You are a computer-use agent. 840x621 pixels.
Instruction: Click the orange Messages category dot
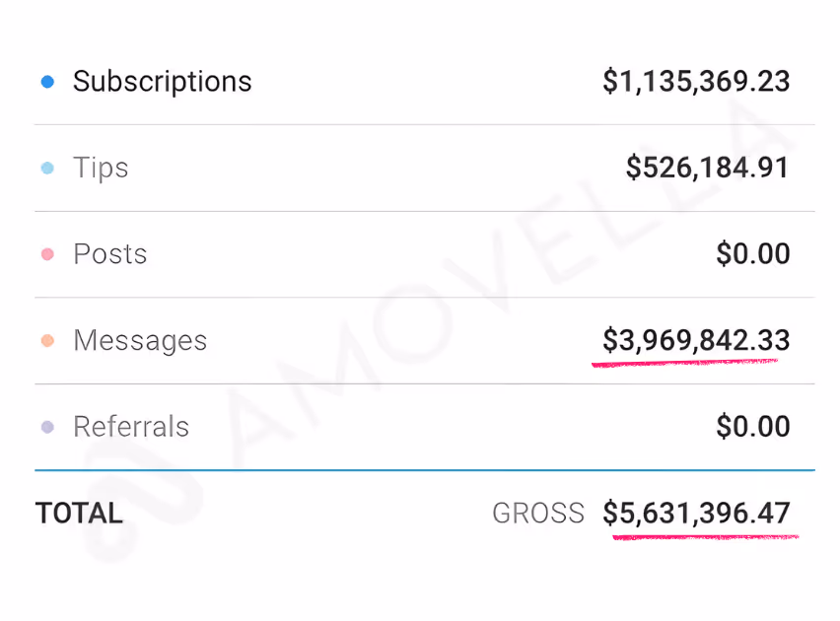[47, 340]
